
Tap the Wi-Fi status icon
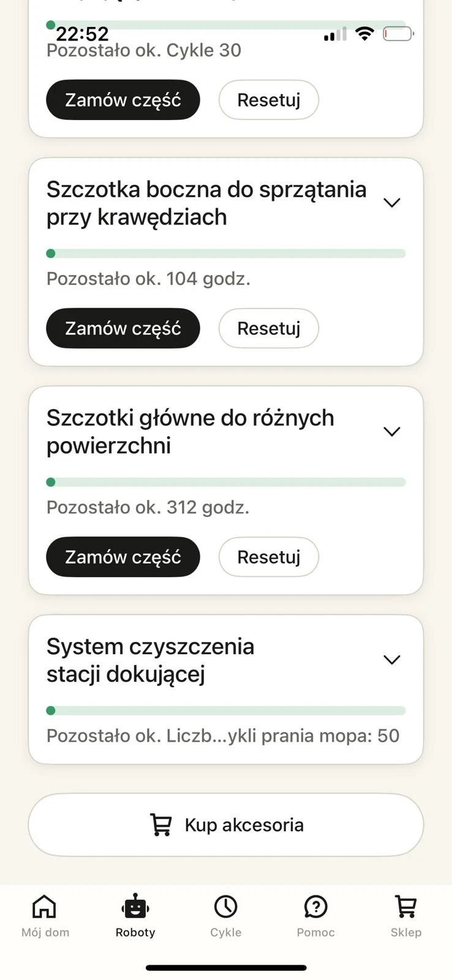(x=364, y=34)
